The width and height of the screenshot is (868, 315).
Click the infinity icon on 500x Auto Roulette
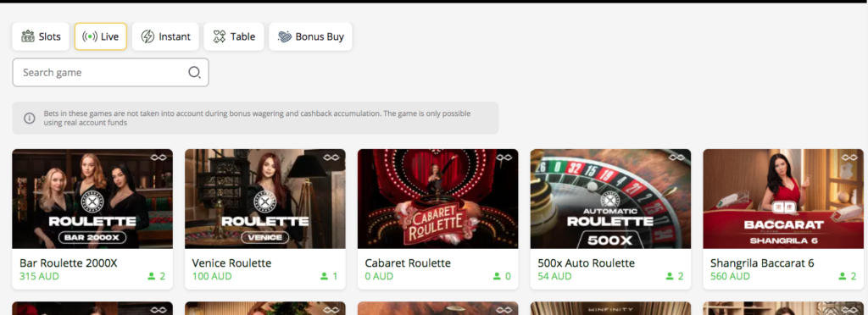676,157
